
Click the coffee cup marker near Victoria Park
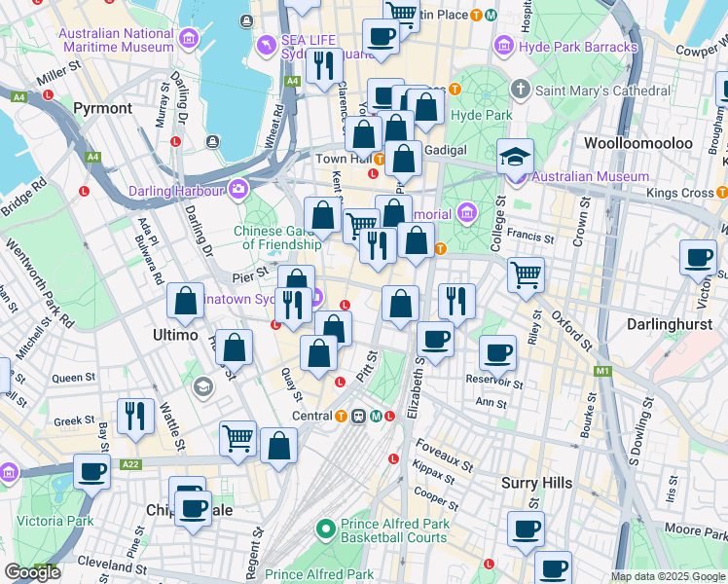click(x=92, y=472)
